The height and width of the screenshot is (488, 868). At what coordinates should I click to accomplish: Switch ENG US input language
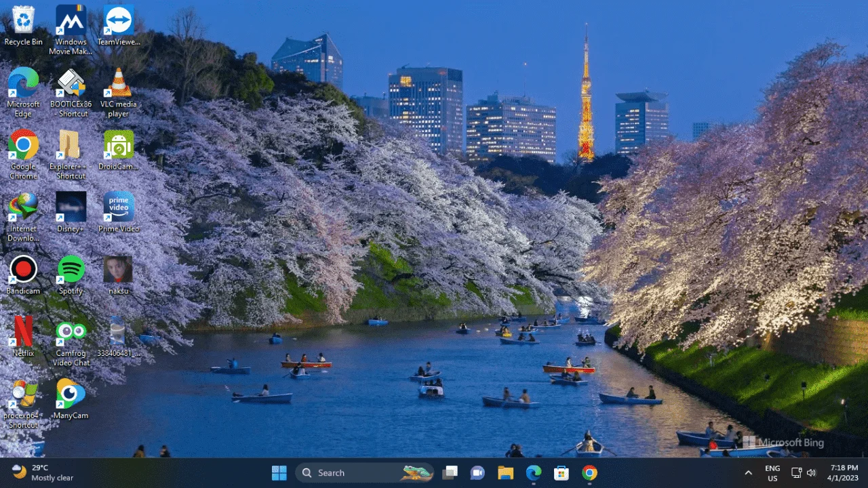point(772,472)
